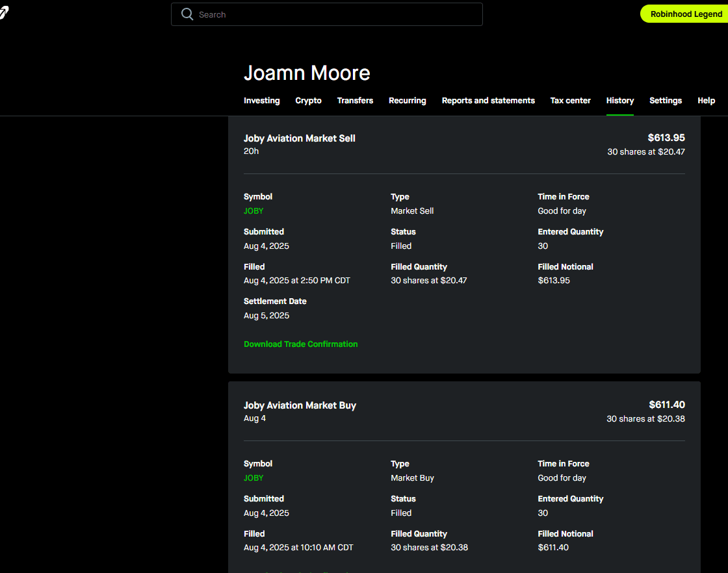Click the 'Aug 4' date under Market Buy header
728x573 pixels.
(255, 418)
